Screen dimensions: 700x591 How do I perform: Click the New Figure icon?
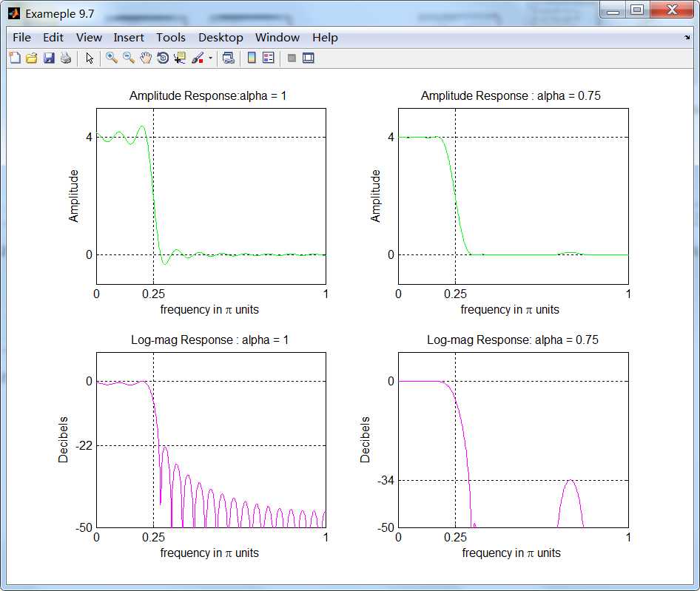tap(15, 58)
